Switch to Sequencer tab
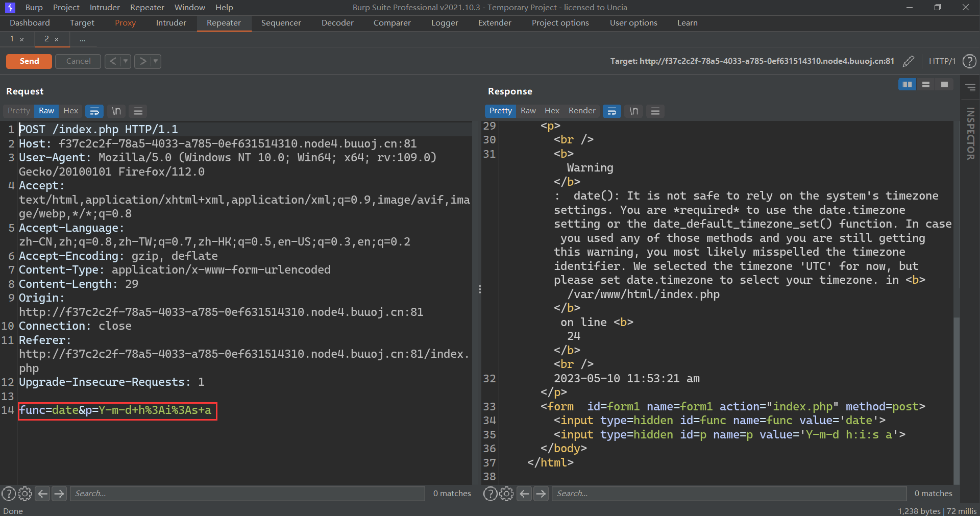 (x=281, y=23)
